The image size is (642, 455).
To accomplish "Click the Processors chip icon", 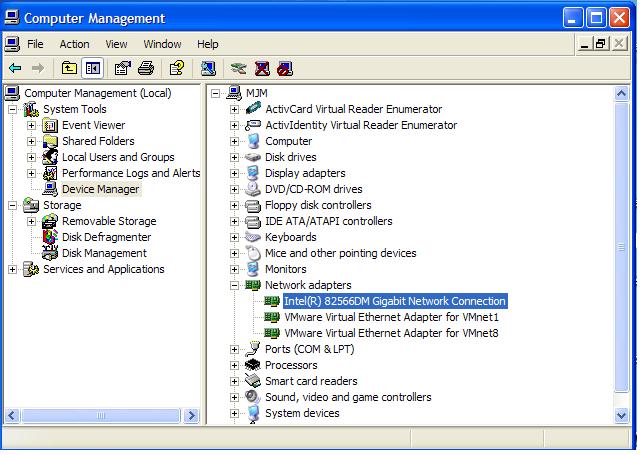I will (253, 365).
